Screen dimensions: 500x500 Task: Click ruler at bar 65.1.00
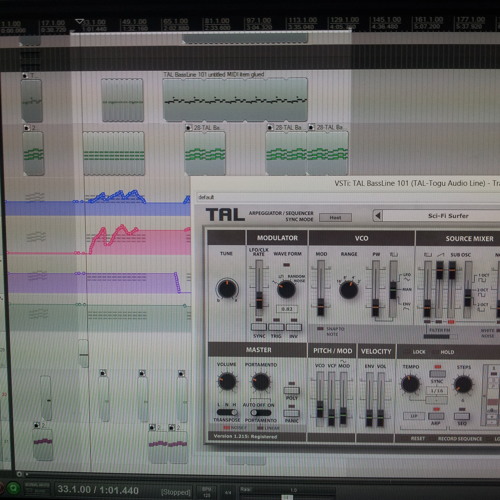[x=176, y=24]
